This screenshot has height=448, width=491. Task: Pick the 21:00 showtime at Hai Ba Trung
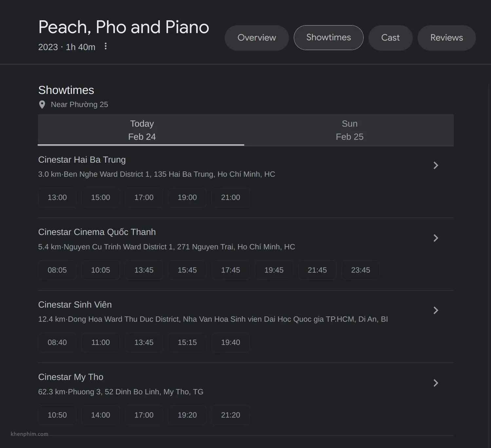click(x=231, y=198)
